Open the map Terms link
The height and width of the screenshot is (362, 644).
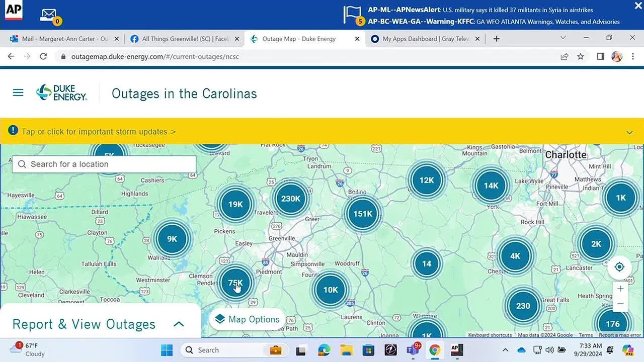click(586, 335)
